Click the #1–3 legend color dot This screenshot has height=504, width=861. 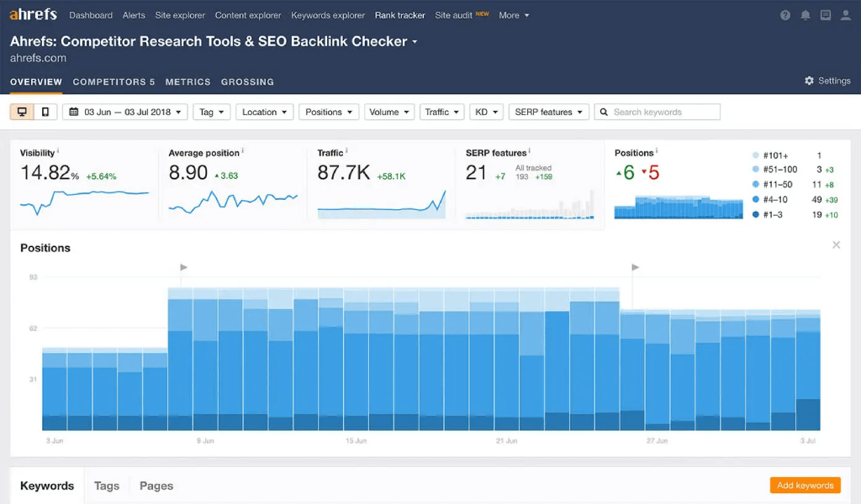(756, 214)
